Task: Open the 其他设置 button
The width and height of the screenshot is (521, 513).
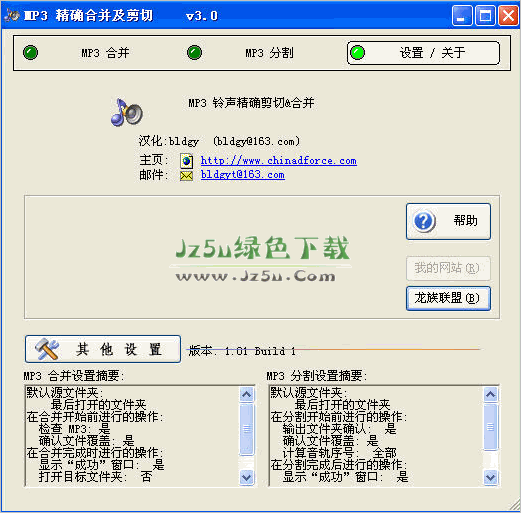Action: point(103,349)
